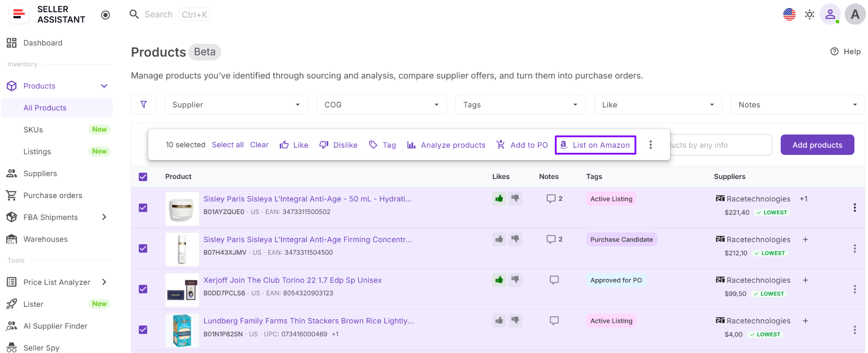
Task: Uncheck the select-all header checkbox
Action: click(143, 176)
